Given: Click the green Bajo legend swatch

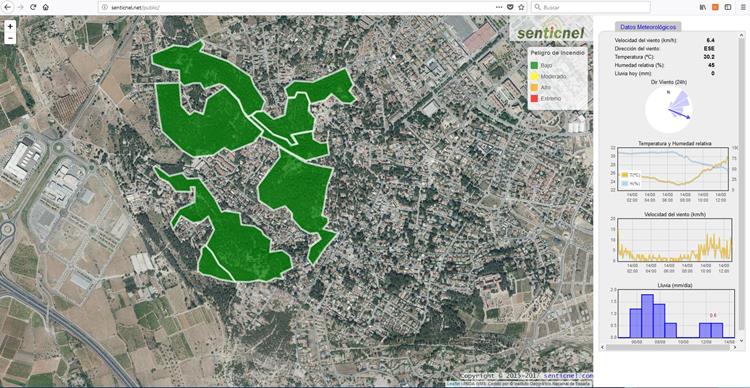Looking at the screenshot, I should tap(534, 66).
